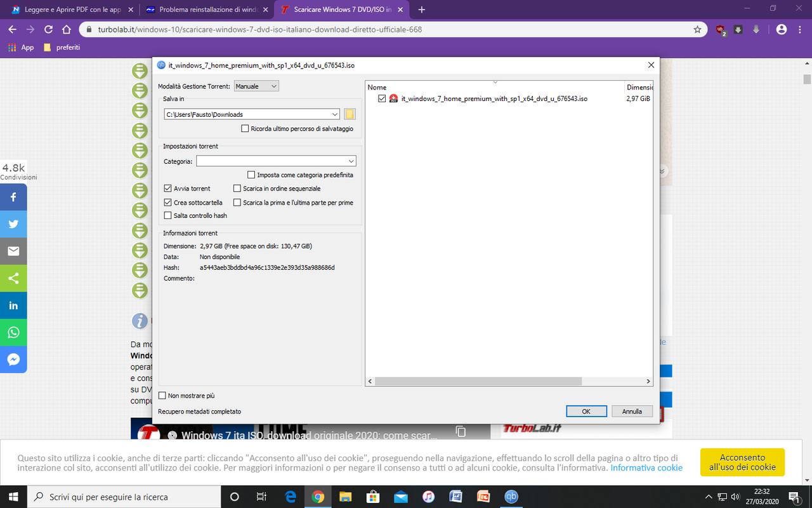The image size is (812, 508).
Task: Open the Categoria dropdown
Action: [x=276, y=161]
